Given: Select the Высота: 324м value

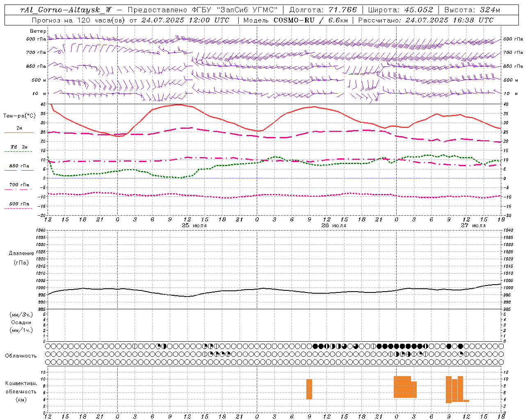Looking at the screenshot, I should click(x=472, y=10).
